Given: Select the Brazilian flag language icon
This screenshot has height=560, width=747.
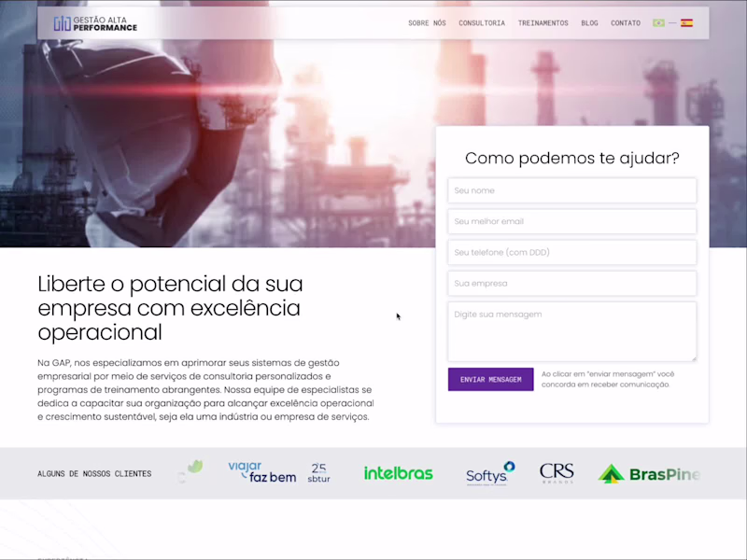Looking at the screenshot, I should click(658, 22).
